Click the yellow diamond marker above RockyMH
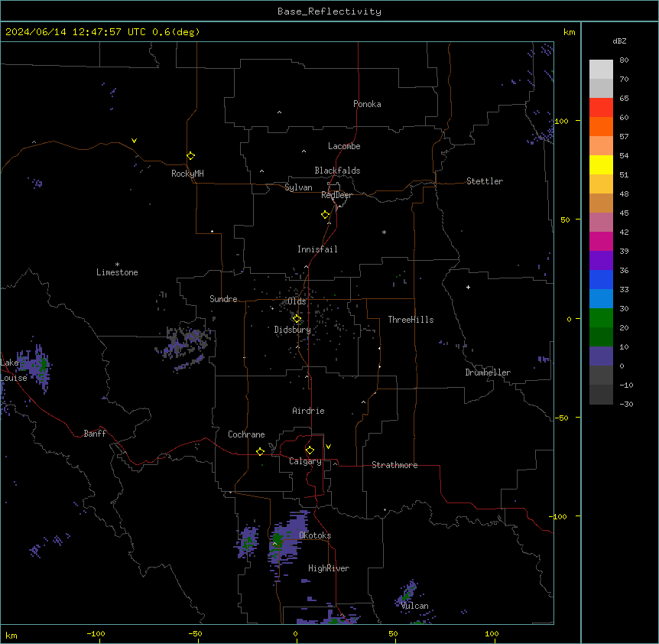 coord(190,155)
